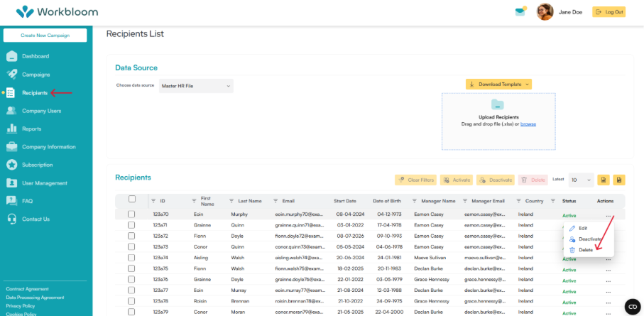Open the Master HR File data source dropdown
The height and width of the screenshot is (316, 644).
tap(196, 86)
